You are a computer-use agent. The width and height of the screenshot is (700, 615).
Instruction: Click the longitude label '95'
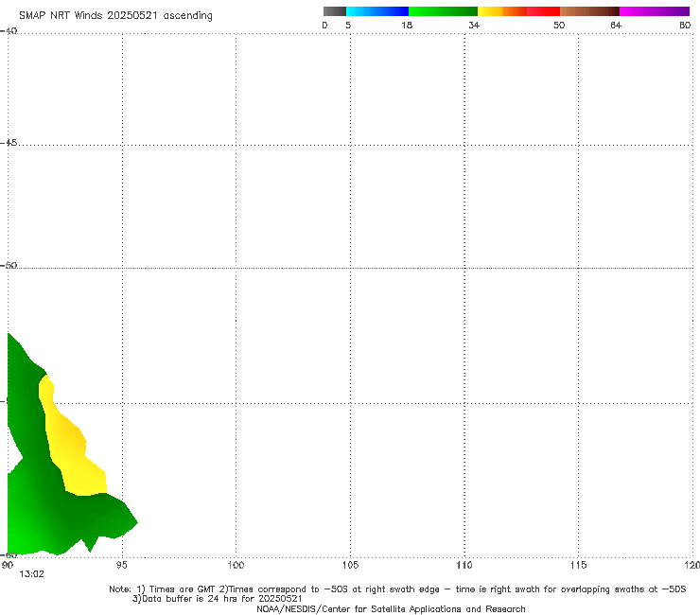pyautogui.click(x=121, y=566)
